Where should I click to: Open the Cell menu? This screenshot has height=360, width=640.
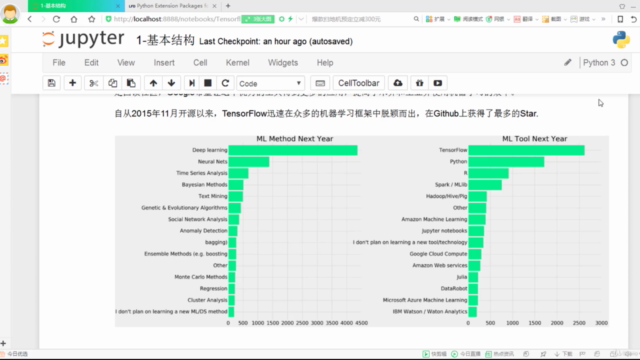pyautogui.click(x=200, y=63)
